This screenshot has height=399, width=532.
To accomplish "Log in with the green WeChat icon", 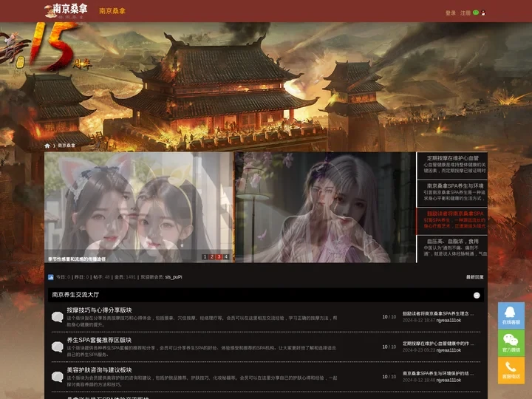I will coord(476,13).
